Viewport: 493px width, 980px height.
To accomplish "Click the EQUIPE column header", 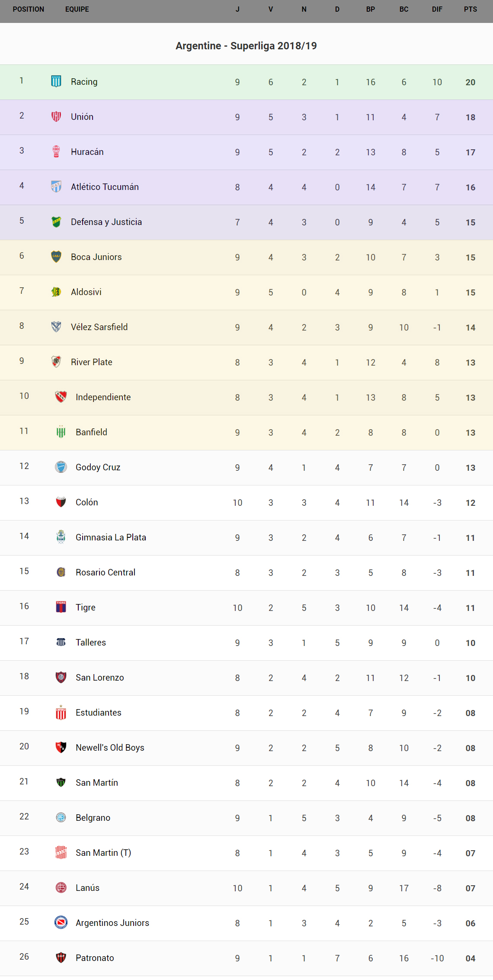I will (x=77, y=9).
